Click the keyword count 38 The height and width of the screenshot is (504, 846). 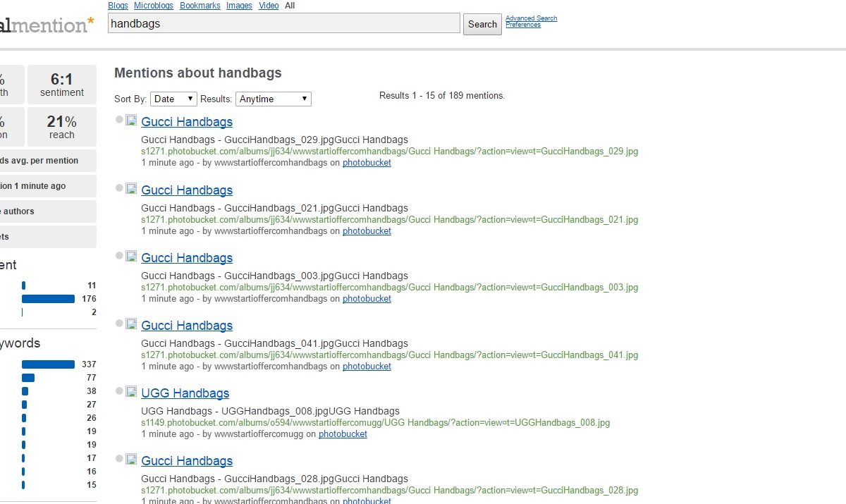point(92,391)
